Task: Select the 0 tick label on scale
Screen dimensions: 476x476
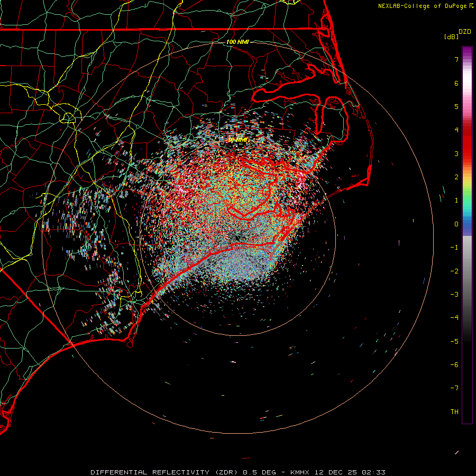Action: pos(456,224)
